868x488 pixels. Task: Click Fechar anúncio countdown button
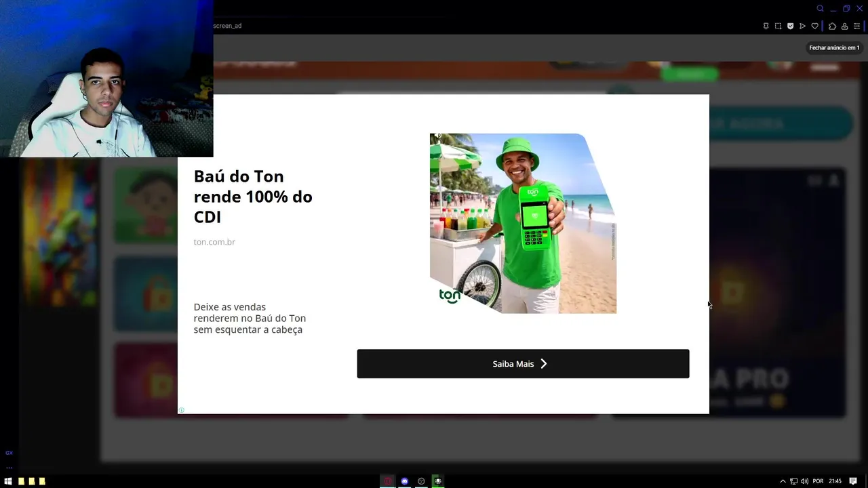(834, 48)
